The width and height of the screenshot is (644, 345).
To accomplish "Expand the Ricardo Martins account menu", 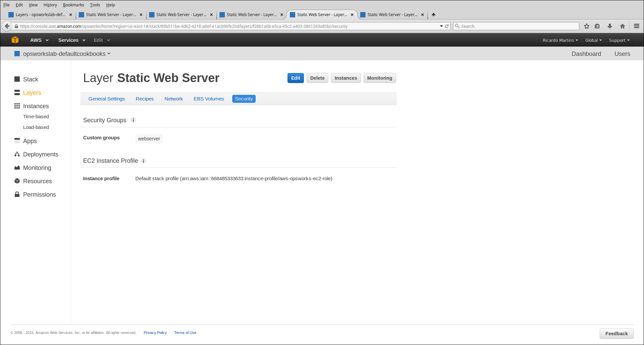I will [560, 40].
